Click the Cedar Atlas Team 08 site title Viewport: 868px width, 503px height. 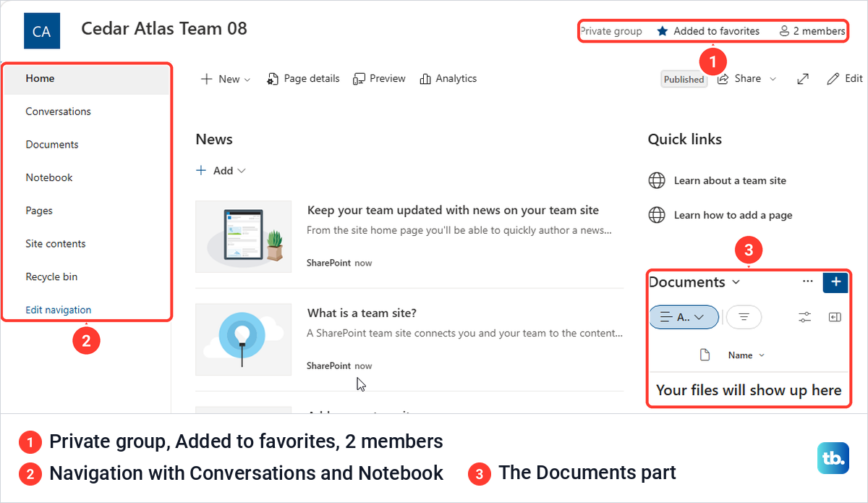point(164,29)
